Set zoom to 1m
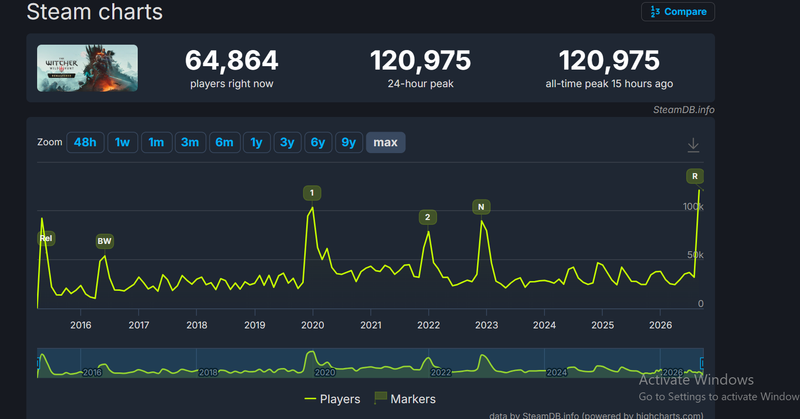Screen dimensions: 800x419 coord(156,142)
